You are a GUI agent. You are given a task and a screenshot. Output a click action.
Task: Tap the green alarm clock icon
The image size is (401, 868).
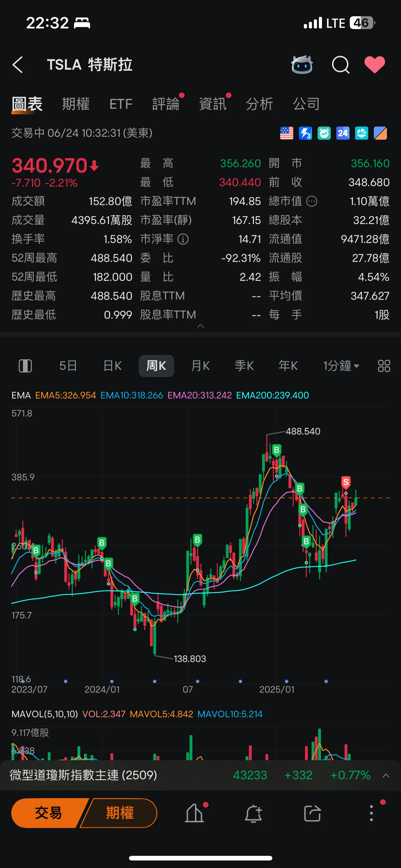(324, 133)
